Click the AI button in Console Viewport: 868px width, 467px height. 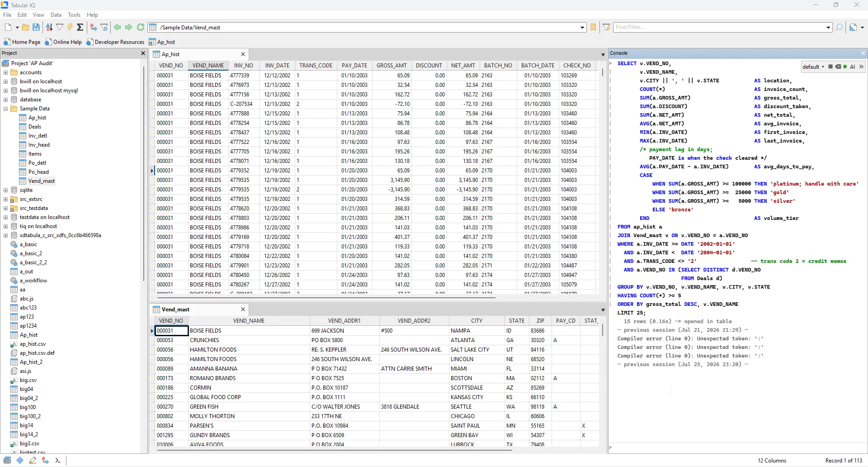pos(853,67)
